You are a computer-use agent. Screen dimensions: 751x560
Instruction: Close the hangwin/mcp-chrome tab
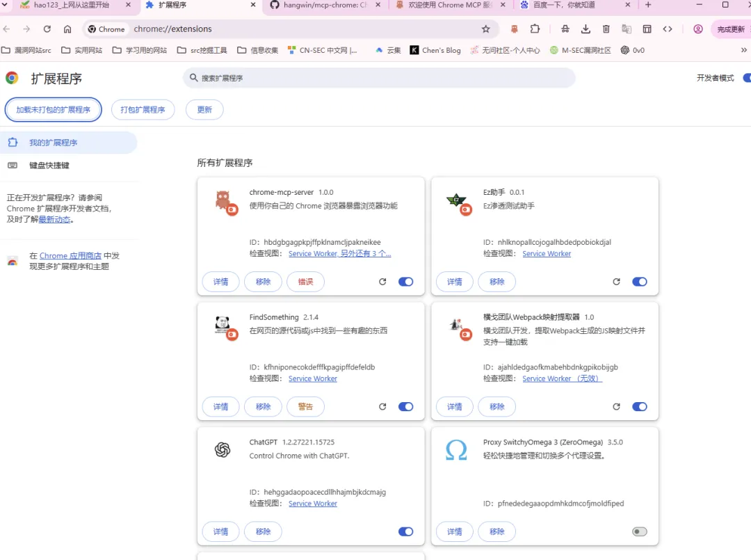(x=378, y=5)
